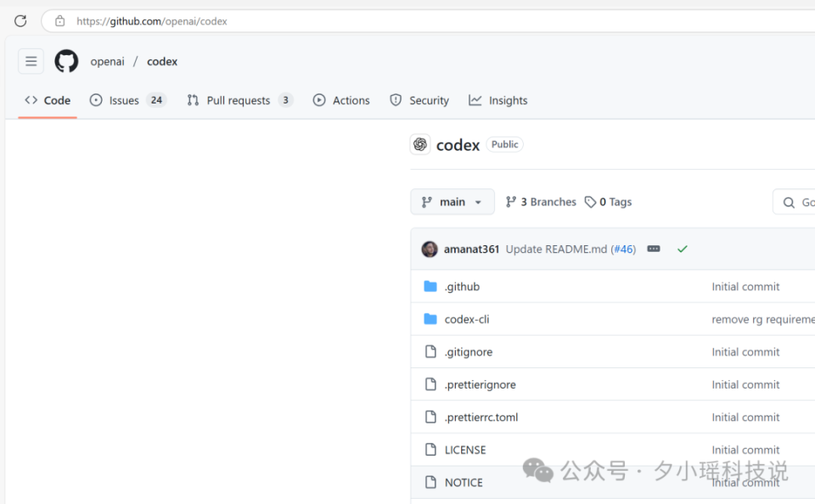Click the NOTICE file icon
Screen dimensions: 815x504
click(x=430, y=482)
